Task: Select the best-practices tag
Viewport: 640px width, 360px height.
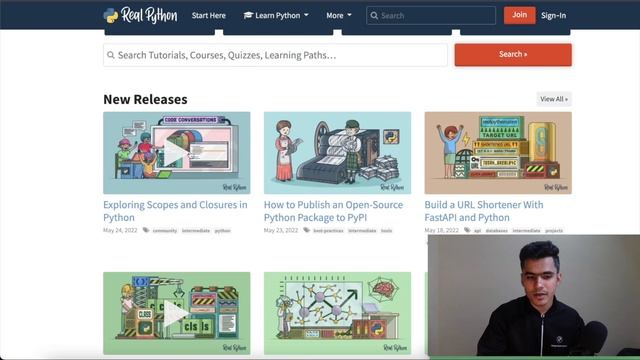Action: click(x=329, y=231)
